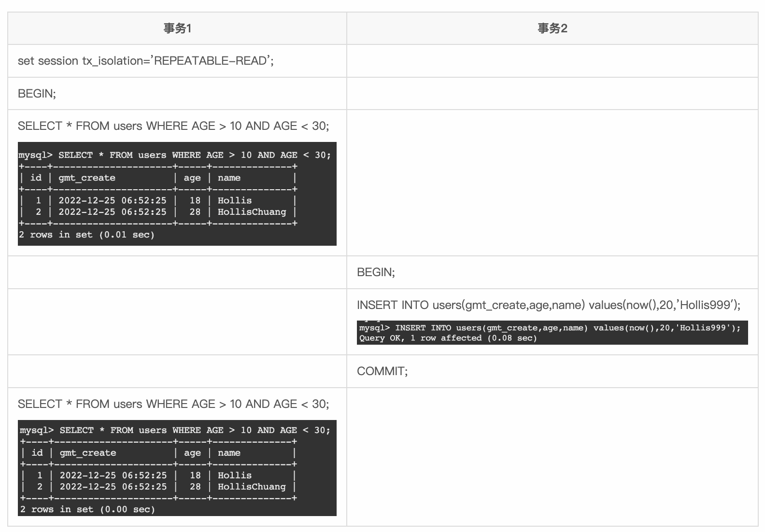Click the INSERT INTO users statement text
Image resolution: width=765 pixels, height=532 pixels.
(548, 305)
